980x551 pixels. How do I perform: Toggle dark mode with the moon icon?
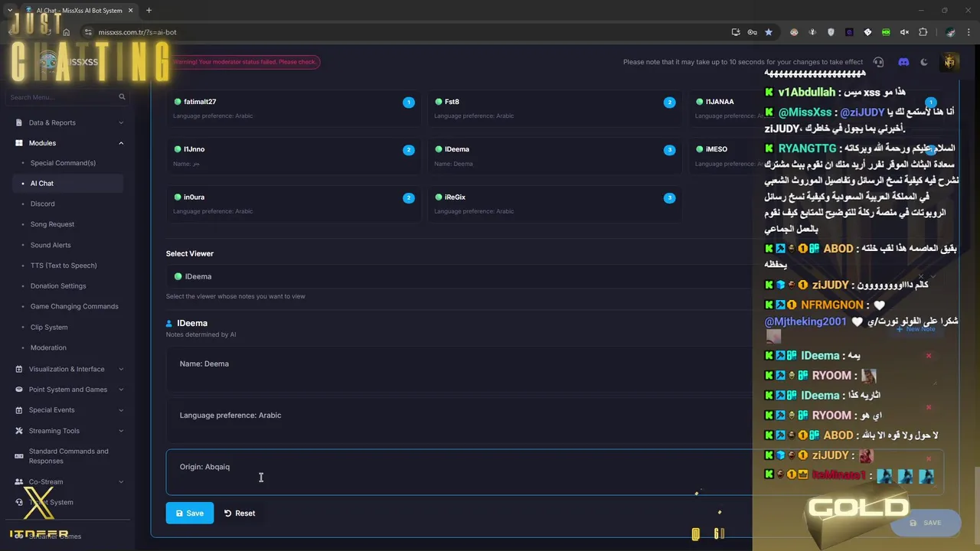tap(924, 62)
